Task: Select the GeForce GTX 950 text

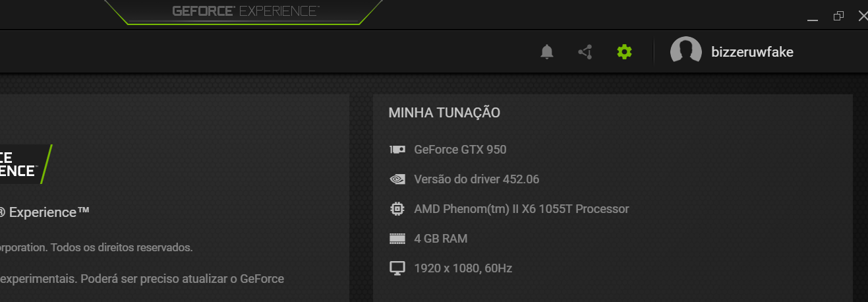Action: pyautogui.click(x=460, y=150)
